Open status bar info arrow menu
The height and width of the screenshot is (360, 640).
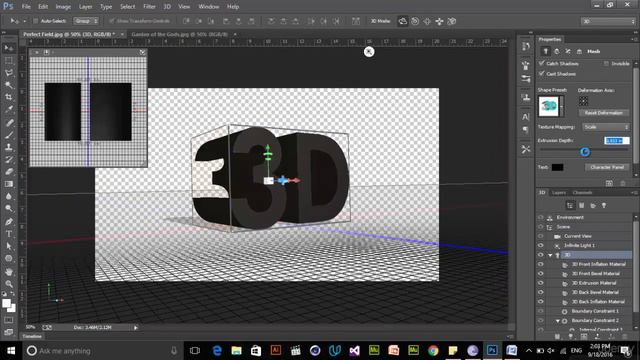(136, 327)
